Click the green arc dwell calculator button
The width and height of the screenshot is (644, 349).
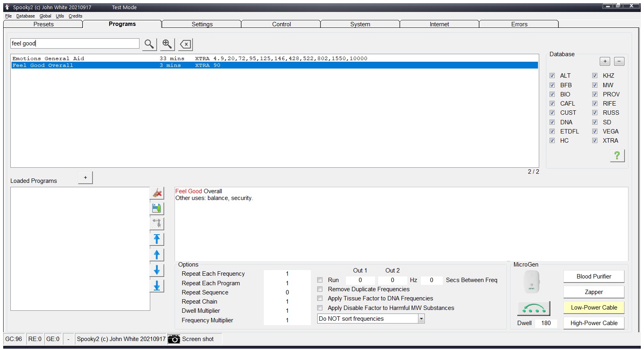coord(534,308)
